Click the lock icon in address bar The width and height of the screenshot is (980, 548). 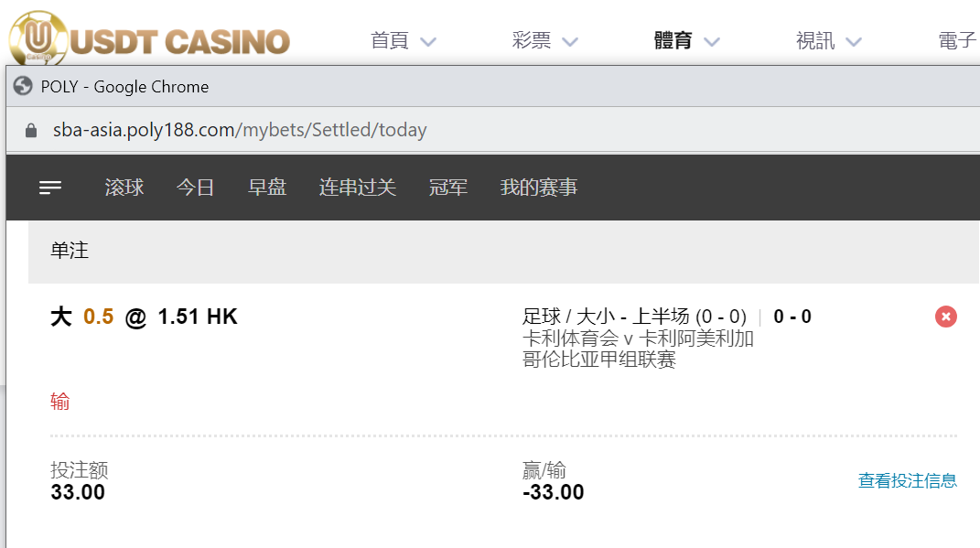pyautogui.click(x=30, y=130)
